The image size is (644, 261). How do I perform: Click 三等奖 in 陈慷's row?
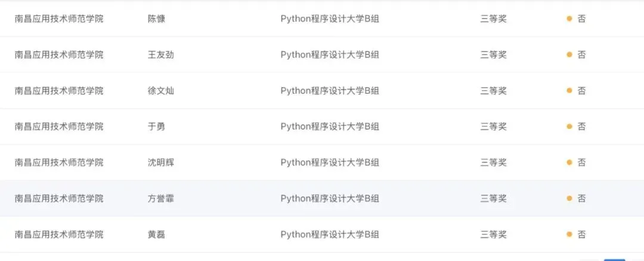click(x=493, y=19)
